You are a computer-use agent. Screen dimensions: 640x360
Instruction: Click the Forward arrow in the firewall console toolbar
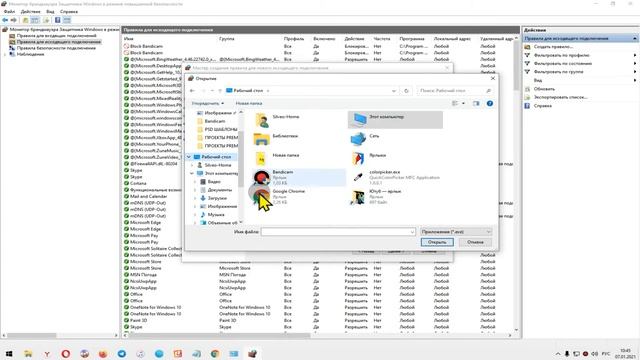[14, 20]
